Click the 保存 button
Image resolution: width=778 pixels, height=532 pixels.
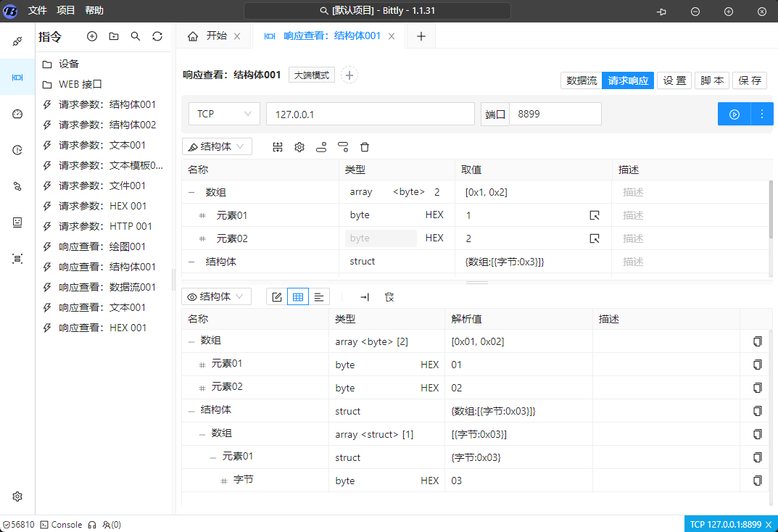(x=750, y=80)
